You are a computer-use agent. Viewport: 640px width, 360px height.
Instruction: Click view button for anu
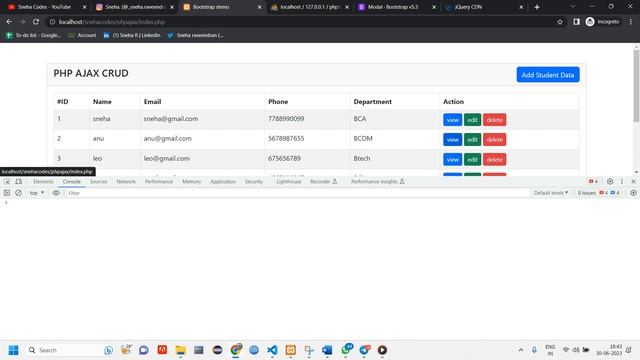pos(453,140)
